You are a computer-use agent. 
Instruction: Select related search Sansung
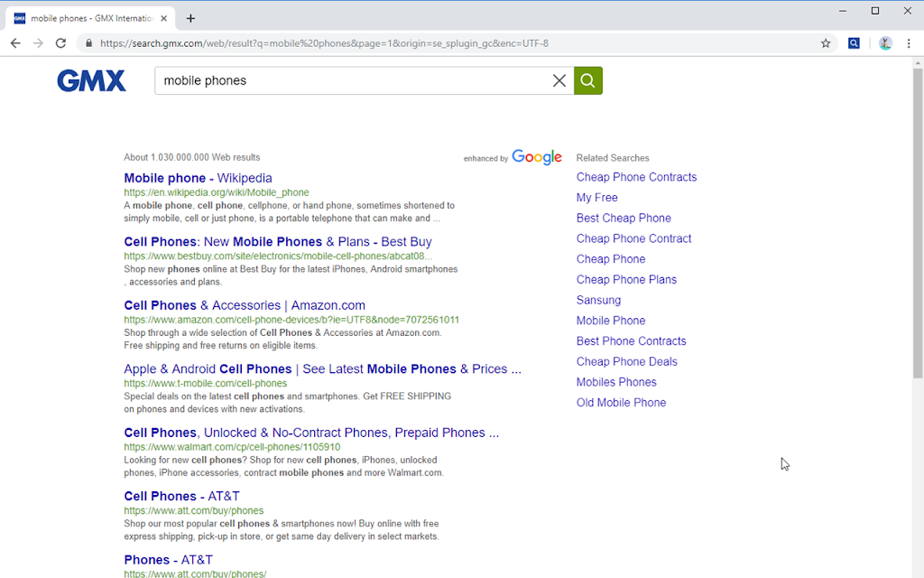(x=598, y=300)
